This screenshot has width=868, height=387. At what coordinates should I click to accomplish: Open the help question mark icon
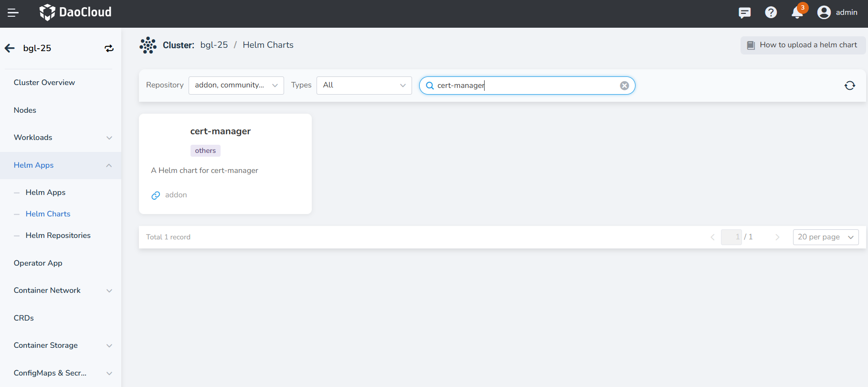(771, 13)
